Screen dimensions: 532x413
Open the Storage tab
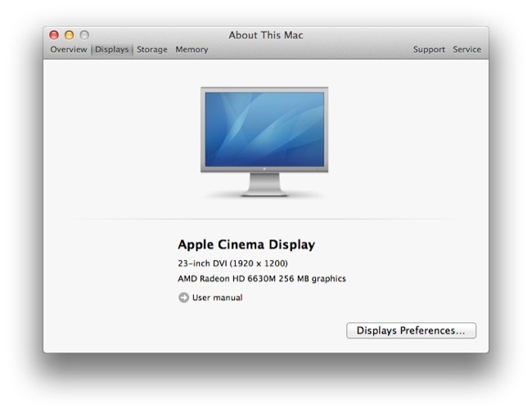(x=152, y=50)
